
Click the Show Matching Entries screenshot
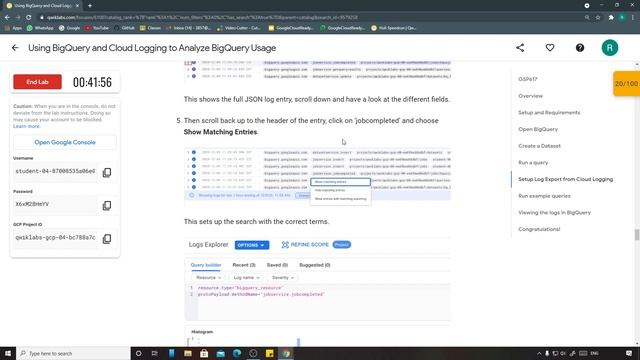pyautogui.click(x=318, y=175)
